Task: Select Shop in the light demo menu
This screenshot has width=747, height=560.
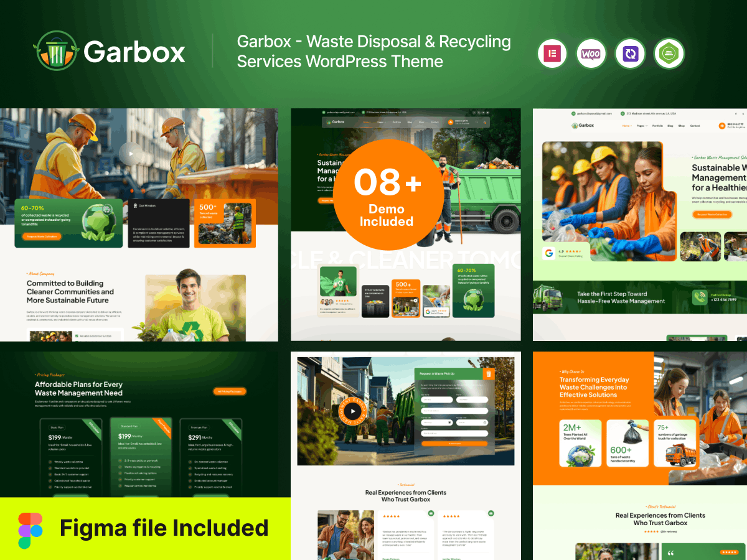Action: [682, 125]
